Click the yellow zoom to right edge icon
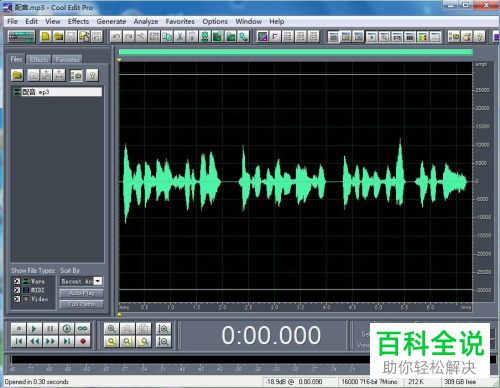The width and height of the screenshot is (500, 388). (x=144, y=341)
